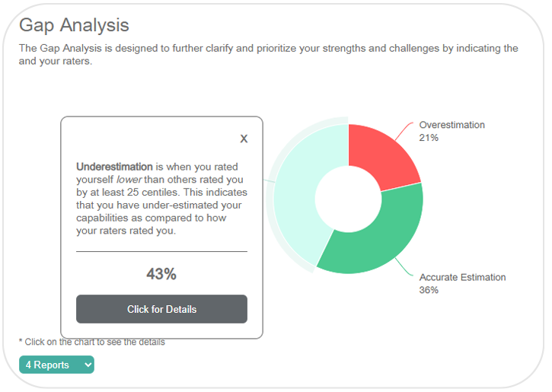
Task: Click the chevron arrow on Reports selector
Action: click(x=89, y=365)
